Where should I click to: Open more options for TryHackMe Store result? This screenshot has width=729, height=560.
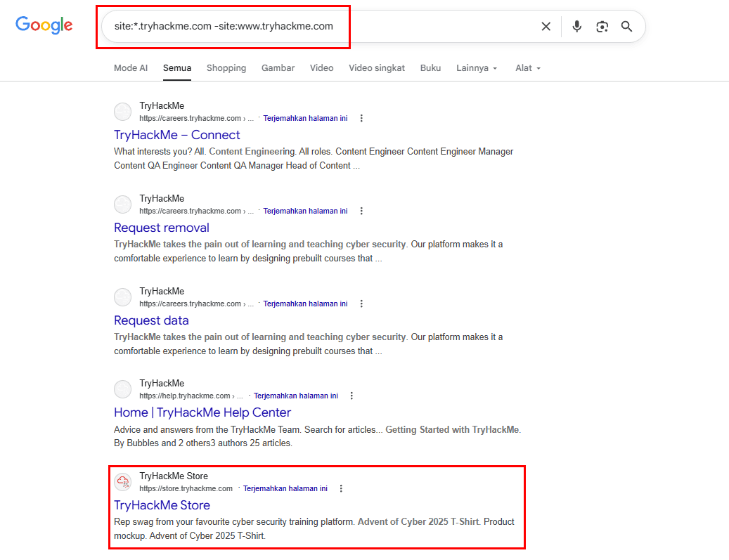pyautogui.click(x=341, y=488)
